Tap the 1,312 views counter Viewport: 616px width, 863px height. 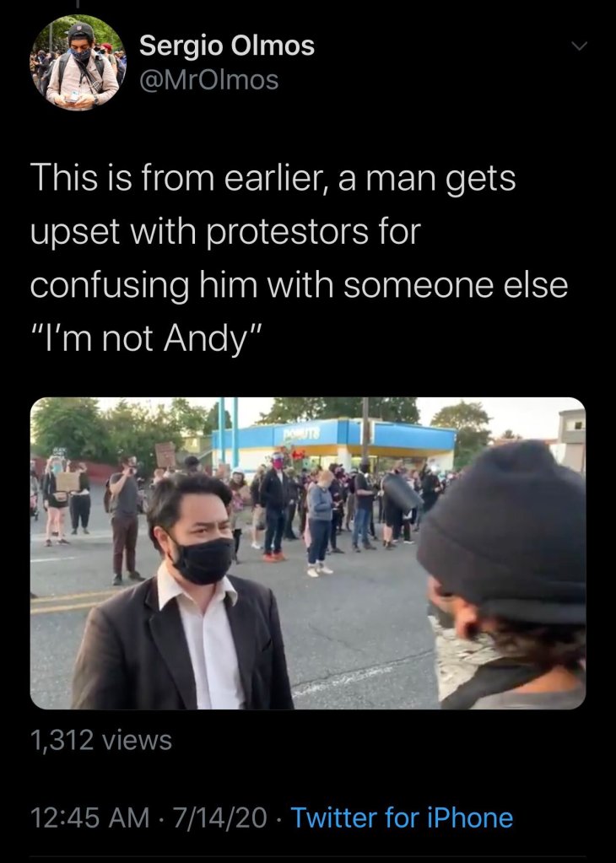click(x=100, y=741)
